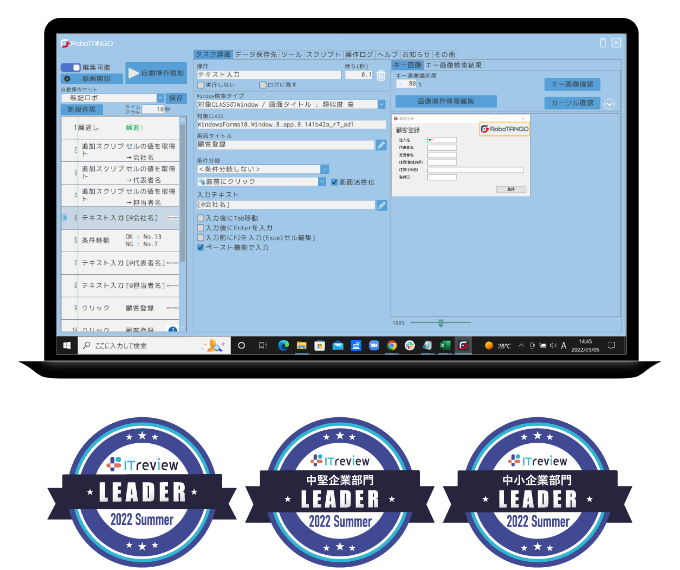Open the お知らせ tab
The image size is (680, 570).
[x=416, y=54]
